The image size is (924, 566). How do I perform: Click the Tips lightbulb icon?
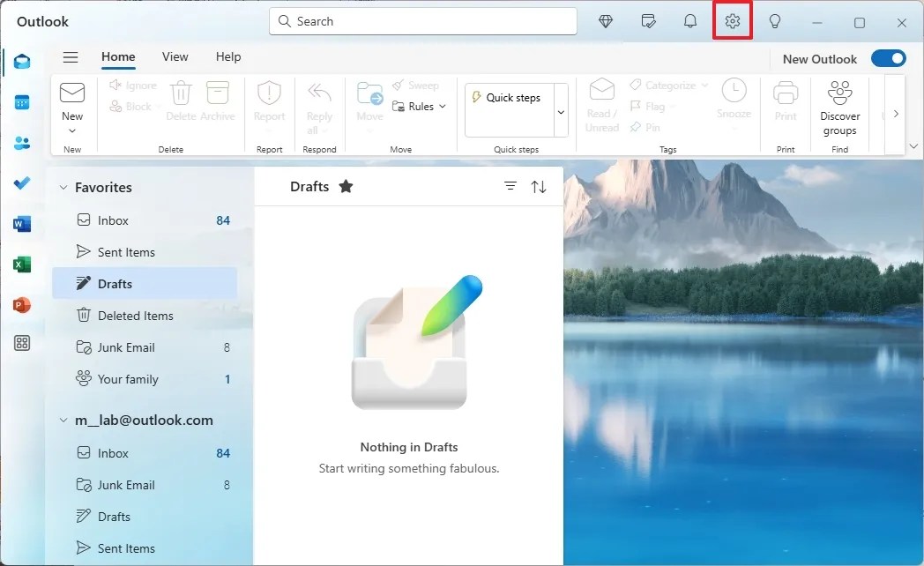click(775, 21)
